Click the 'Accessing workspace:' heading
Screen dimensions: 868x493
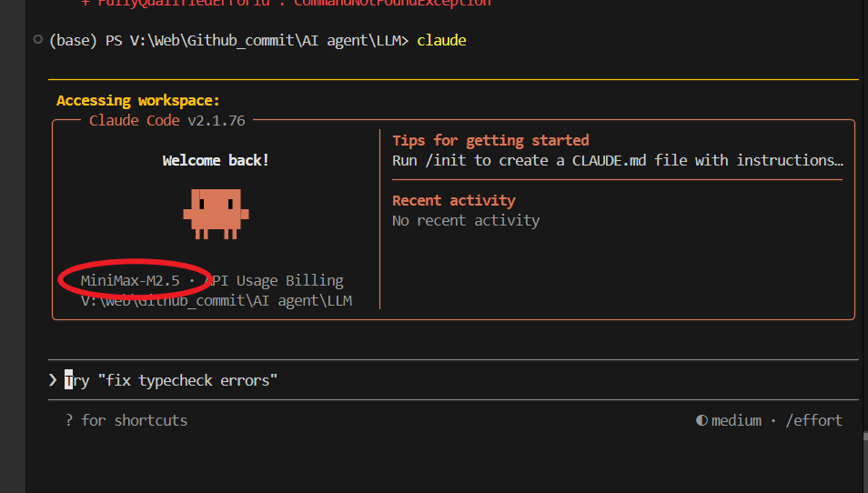(x=137, y=101)
